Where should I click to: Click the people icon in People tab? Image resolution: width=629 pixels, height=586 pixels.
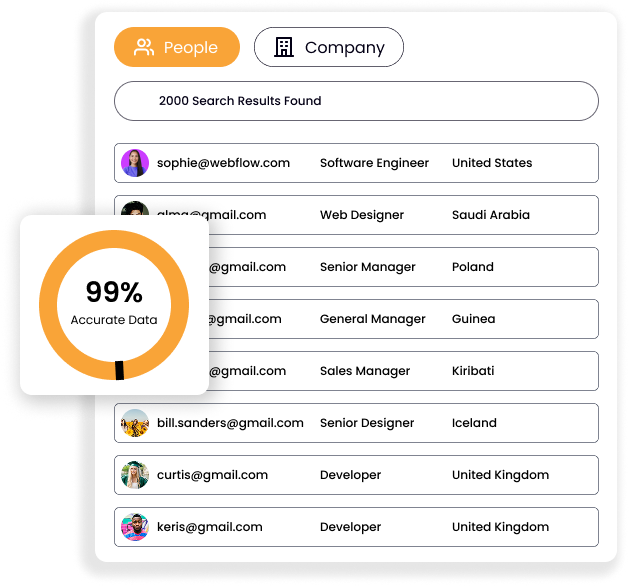(144, 47)
